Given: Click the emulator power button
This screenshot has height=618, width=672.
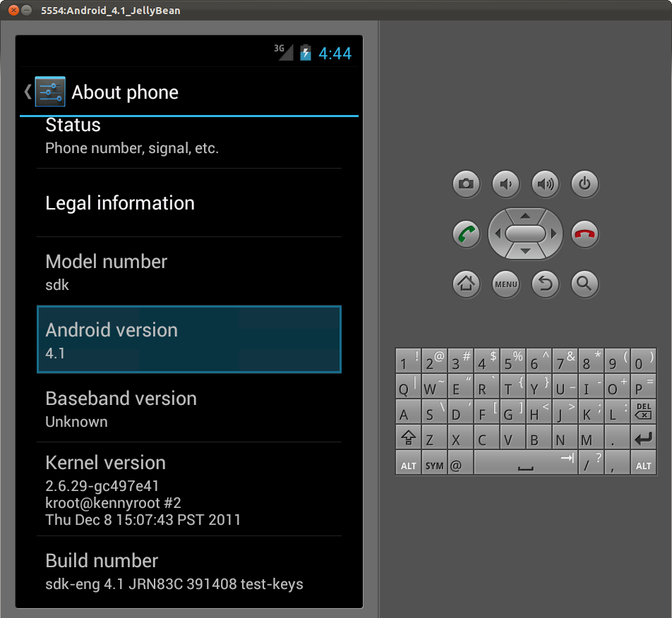Looking at the screenshot, I should coord(584,184).
